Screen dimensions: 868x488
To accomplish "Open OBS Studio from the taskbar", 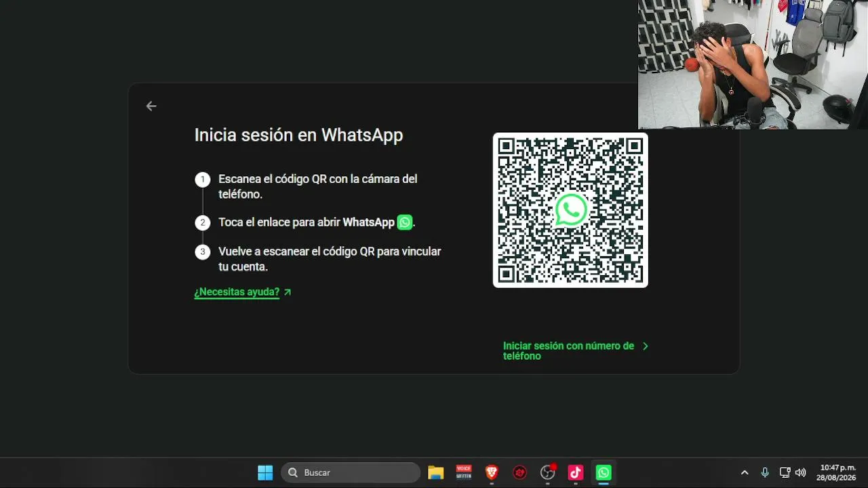I will [x=548, y=472].
